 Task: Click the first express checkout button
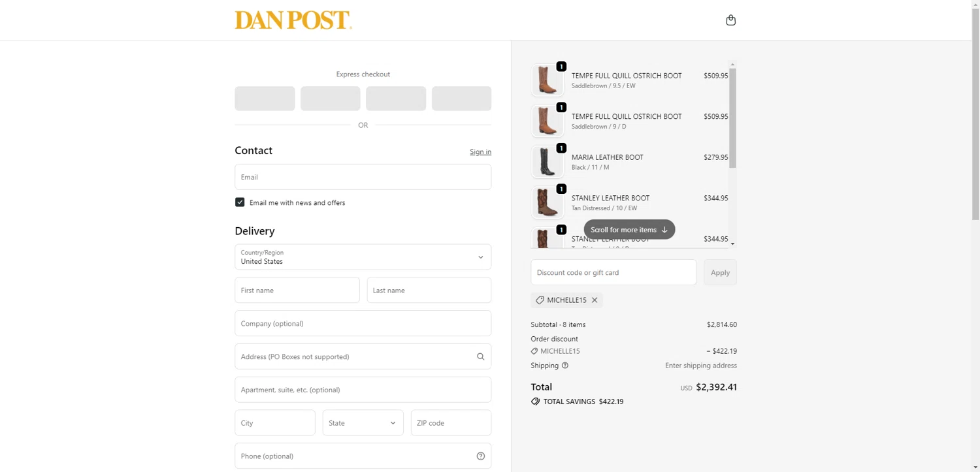(x=265, y=99)
